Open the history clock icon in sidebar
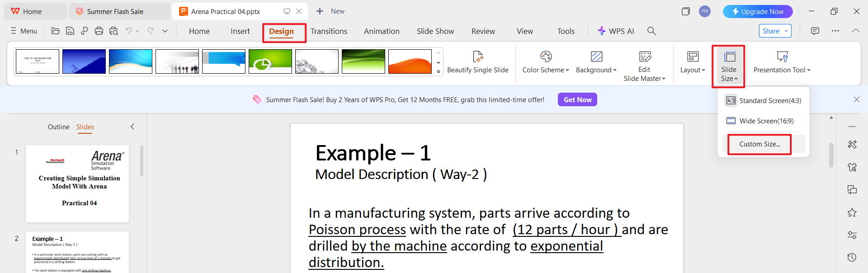 852,257
